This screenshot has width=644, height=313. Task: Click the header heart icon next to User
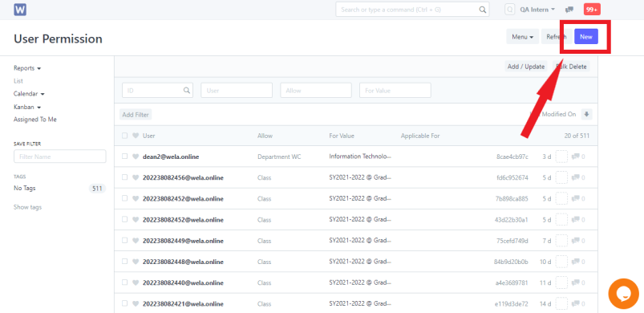coord(135,136)
